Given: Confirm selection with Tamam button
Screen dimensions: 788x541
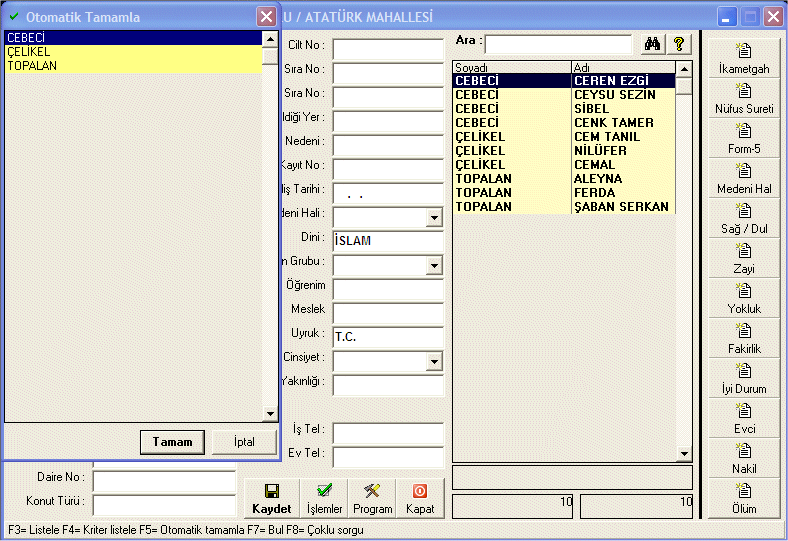Looking at the screenshot, I should 172,442.
